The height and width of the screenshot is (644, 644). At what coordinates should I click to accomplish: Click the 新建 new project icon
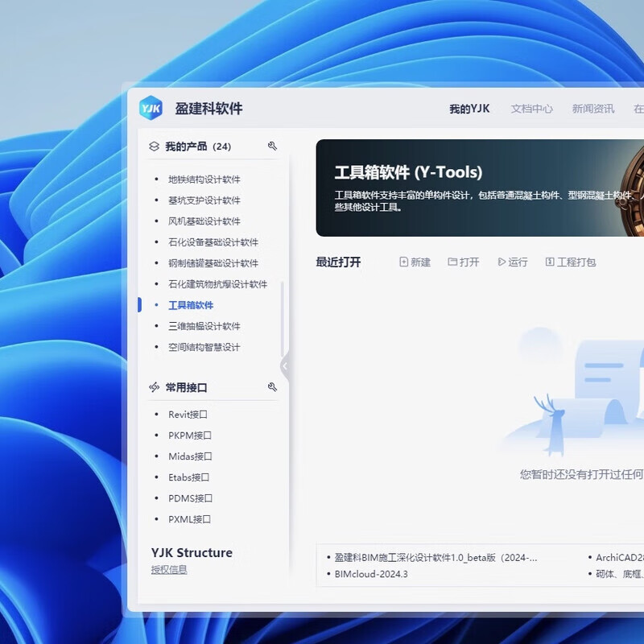[x=404, y=262]
